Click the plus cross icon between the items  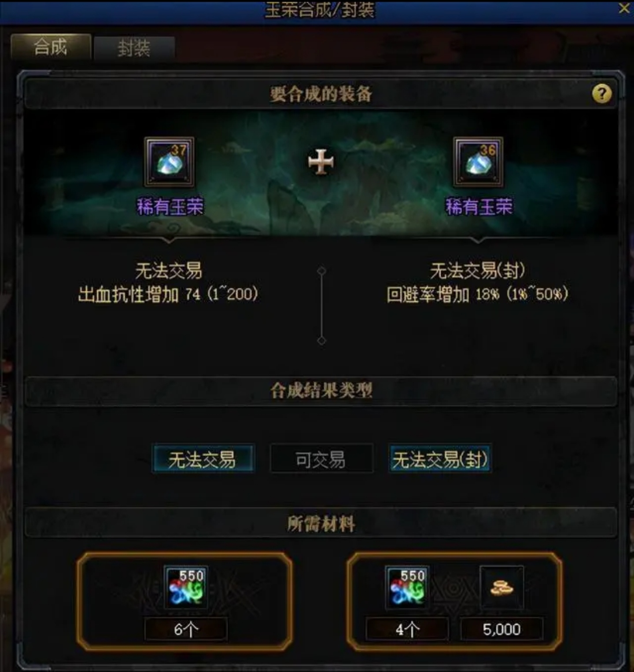(x=321, y=162)
